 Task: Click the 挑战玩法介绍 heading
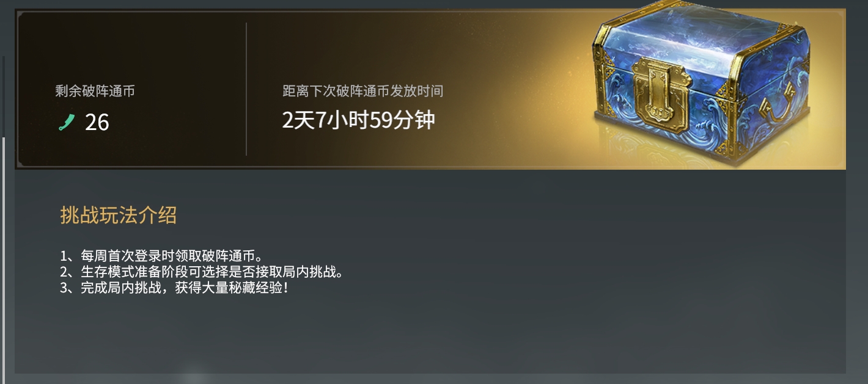tap(118, 215)
